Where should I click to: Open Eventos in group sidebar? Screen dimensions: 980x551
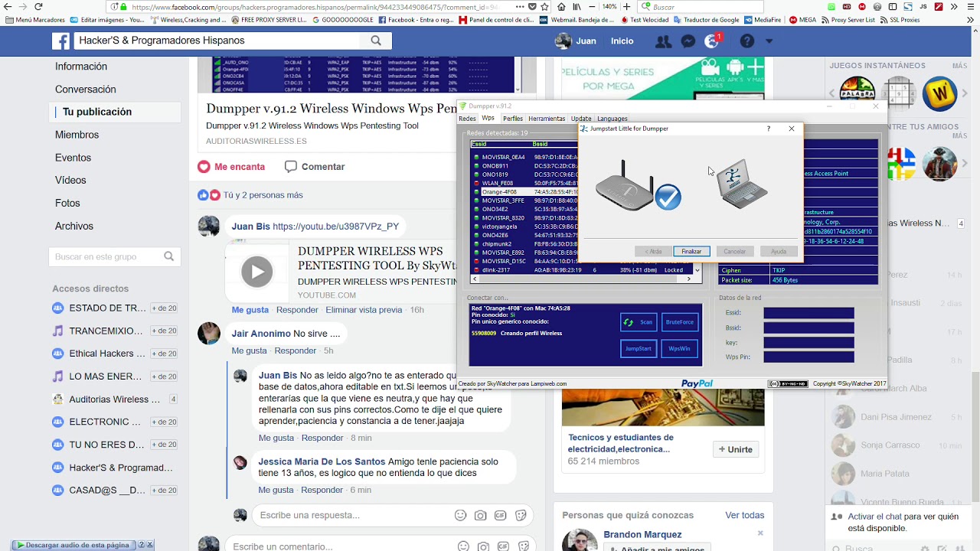[x=73, y=158]
